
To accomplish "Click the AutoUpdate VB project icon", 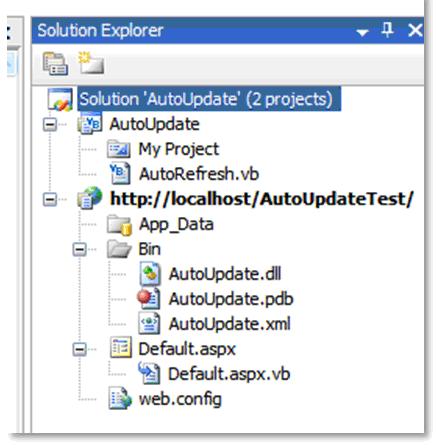I will [x=89, y=124].
